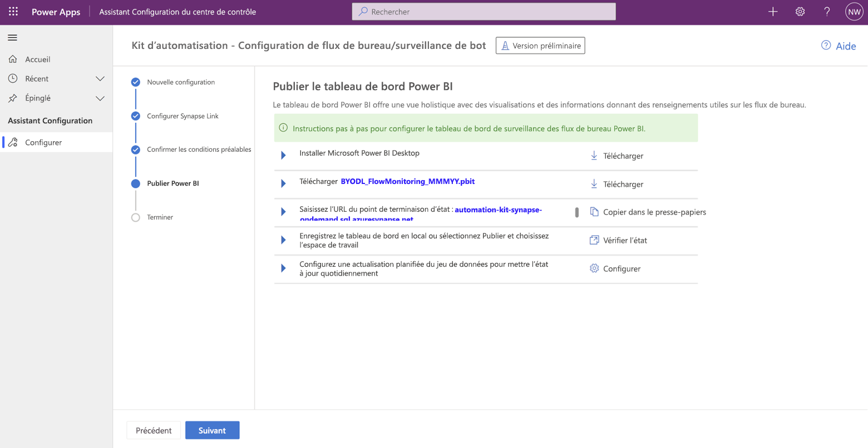This screenshot has width=868, height=448.
Task: Expand the Télécharger BYODL_FlowMonitoring row
Action: click(283, 183)
